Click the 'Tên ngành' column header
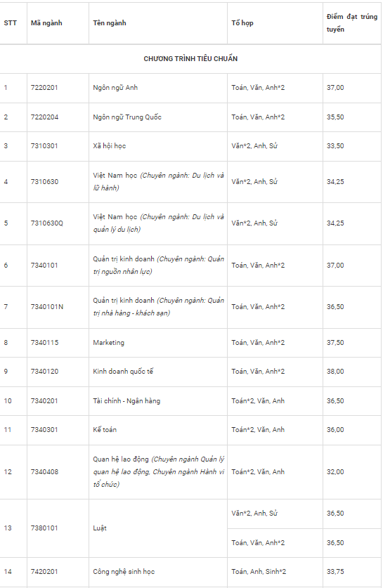The width and height of the screenshot is (383, 588). click(x=110, y=23)
